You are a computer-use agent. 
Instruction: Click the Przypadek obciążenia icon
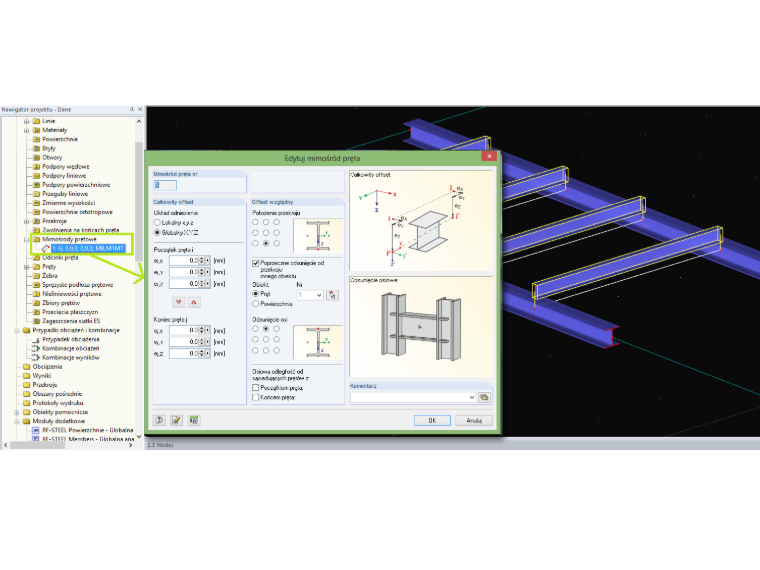(36, 339)
